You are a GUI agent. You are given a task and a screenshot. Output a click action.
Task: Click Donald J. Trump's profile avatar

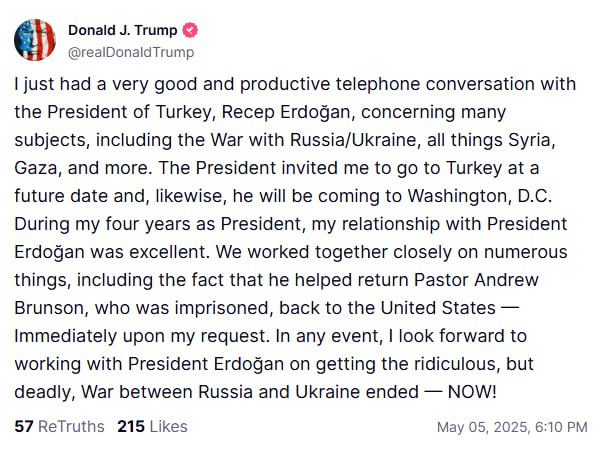[x=35, y=40]
